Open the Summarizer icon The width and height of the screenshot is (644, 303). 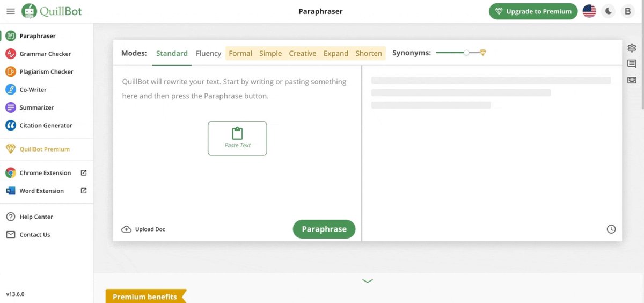tap(10, 107)
